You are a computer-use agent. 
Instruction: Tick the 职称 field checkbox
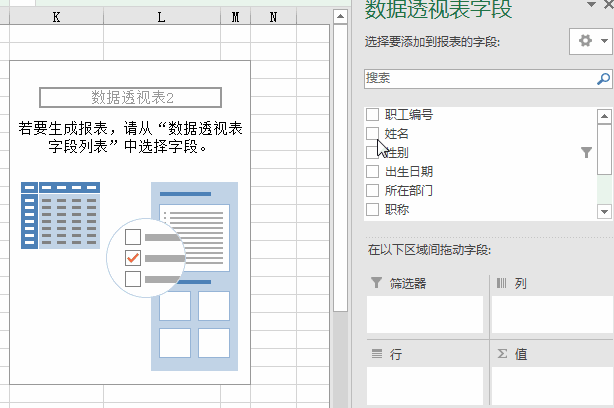click(372, 209)
